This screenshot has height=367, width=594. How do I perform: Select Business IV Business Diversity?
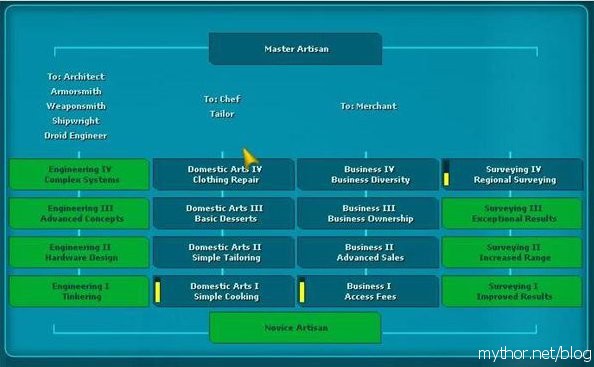(367, 174)
